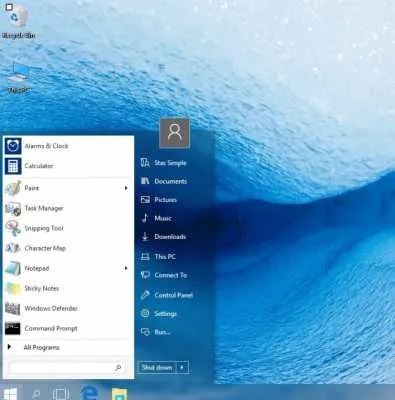Viewport: 395px width, 400px height.
Task: Open the Shut down options arrow
Action: point(182,368)
